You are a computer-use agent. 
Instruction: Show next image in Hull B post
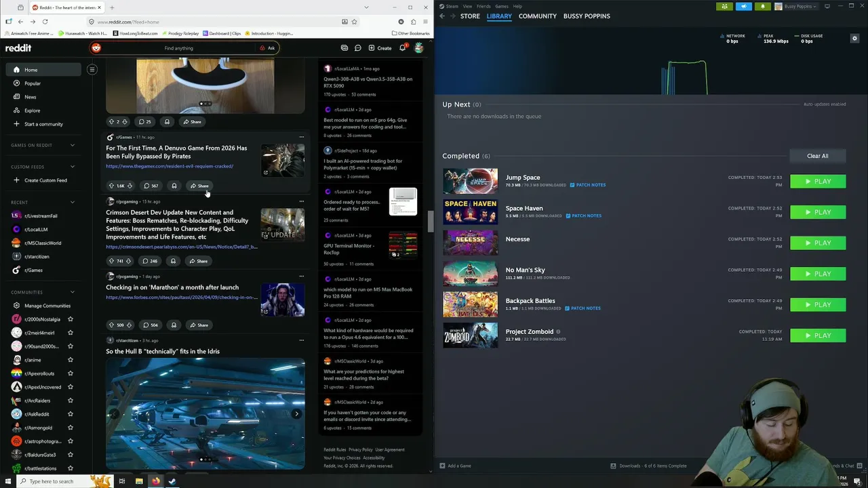tap(296, 414)
